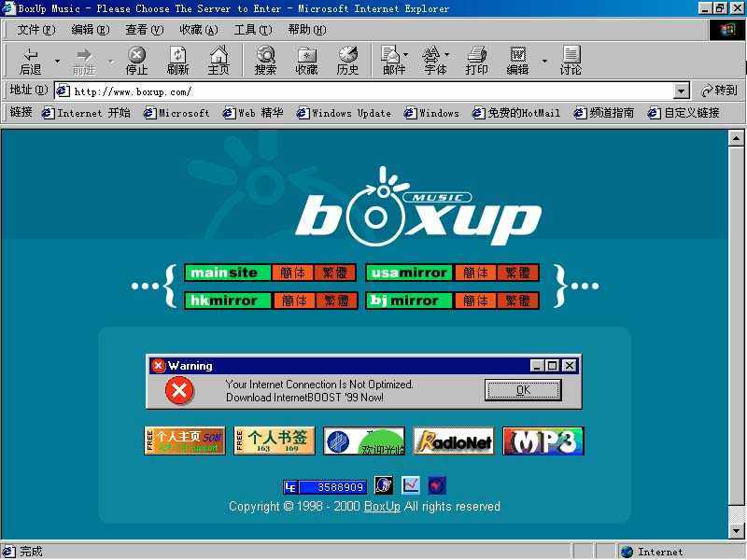Expand the Mail button dropdown arrow

click(x=406, y=54)
